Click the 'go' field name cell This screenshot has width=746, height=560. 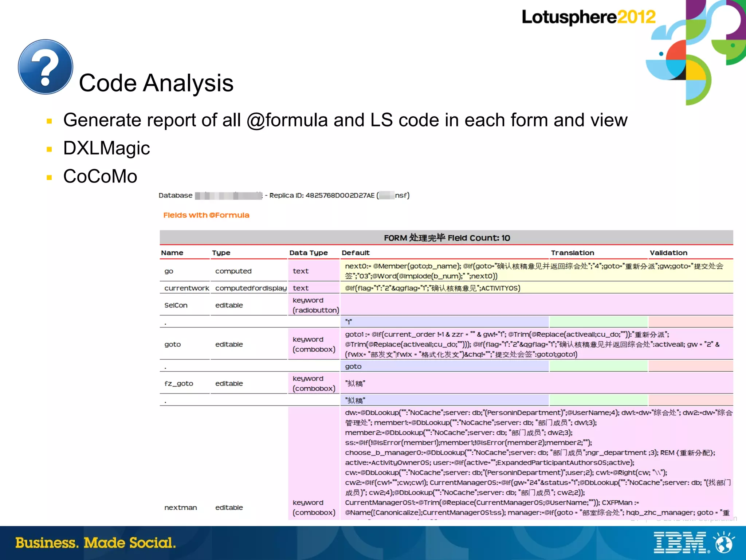coord(185,271)
